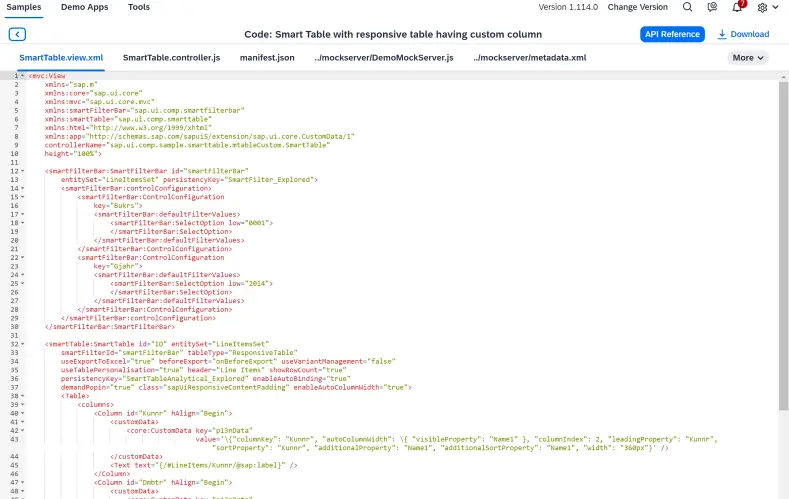The width and height of the screenshot is (789, 499).
Task: Collapse code fold at line 42
Action: pos(23,431)
